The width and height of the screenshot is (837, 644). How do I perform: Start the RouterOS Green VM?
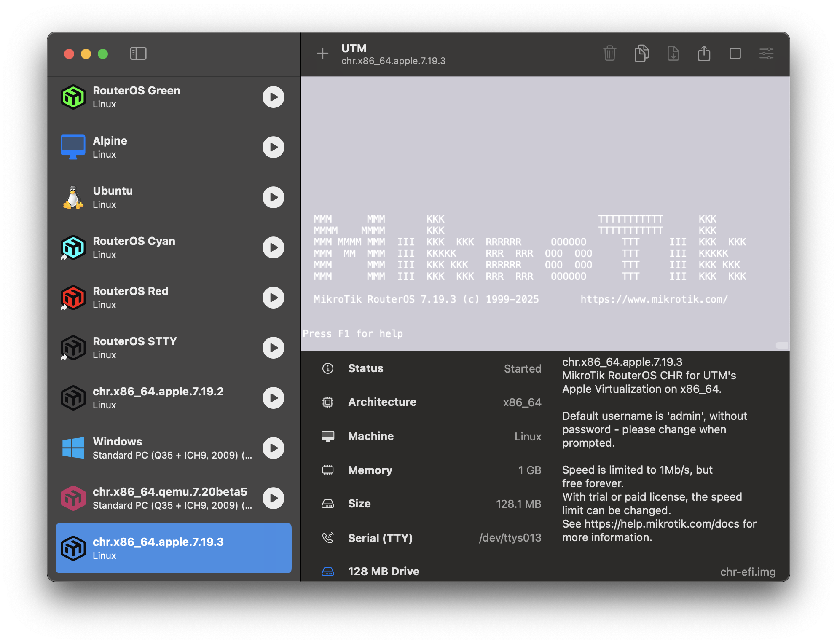click(x=274, y=97)
